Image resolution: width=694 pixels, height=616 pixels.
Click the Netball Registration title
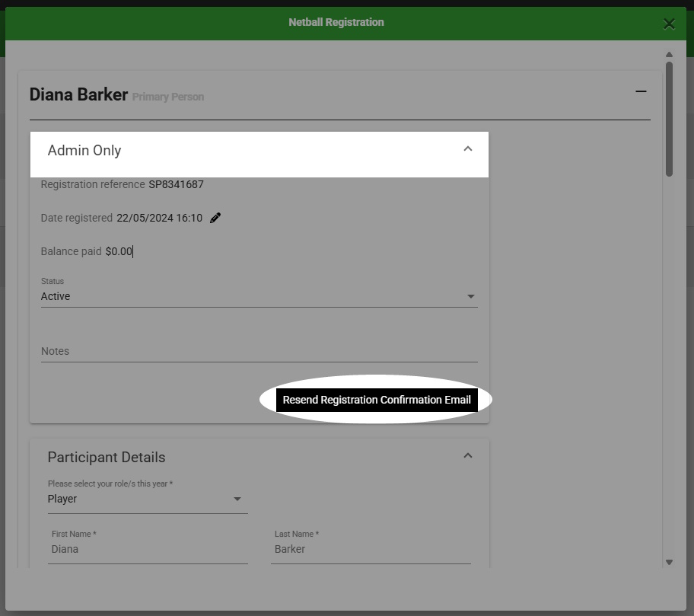(336, 22)
